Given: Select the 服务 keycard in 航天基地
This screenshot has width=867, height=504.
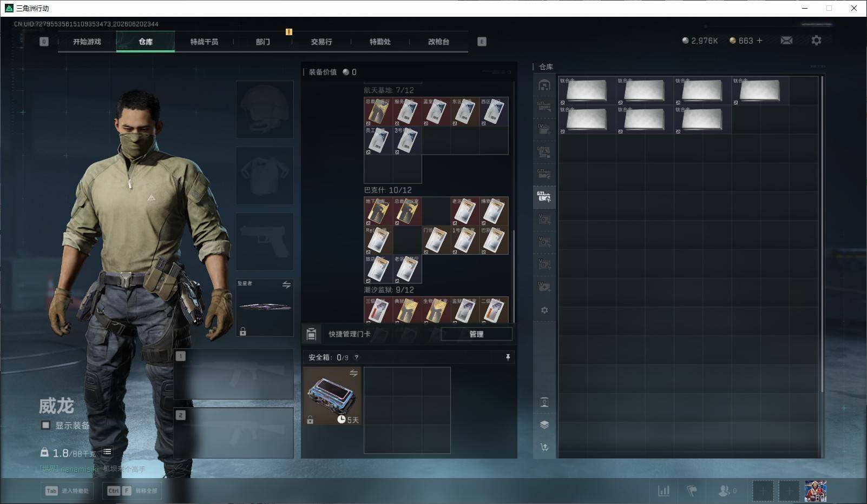Looking at the screenshot, I should (407, 112).
